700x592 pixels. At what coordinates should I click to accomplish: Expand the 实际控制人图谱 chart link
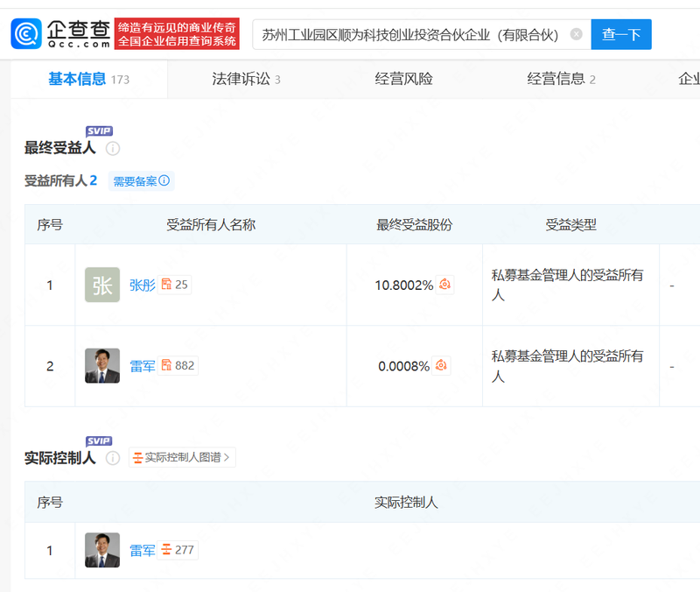(181, 457)
